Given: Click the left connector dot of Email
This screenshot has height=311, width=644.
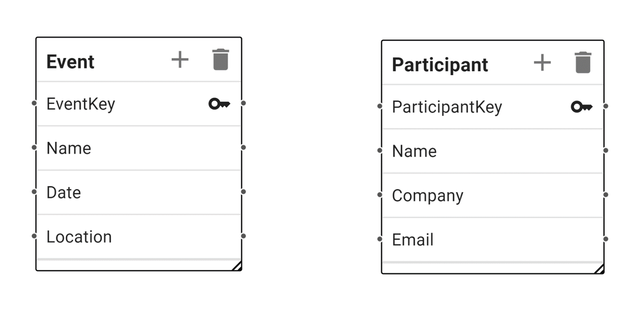Looking at the screenshot, I should 380,239.
